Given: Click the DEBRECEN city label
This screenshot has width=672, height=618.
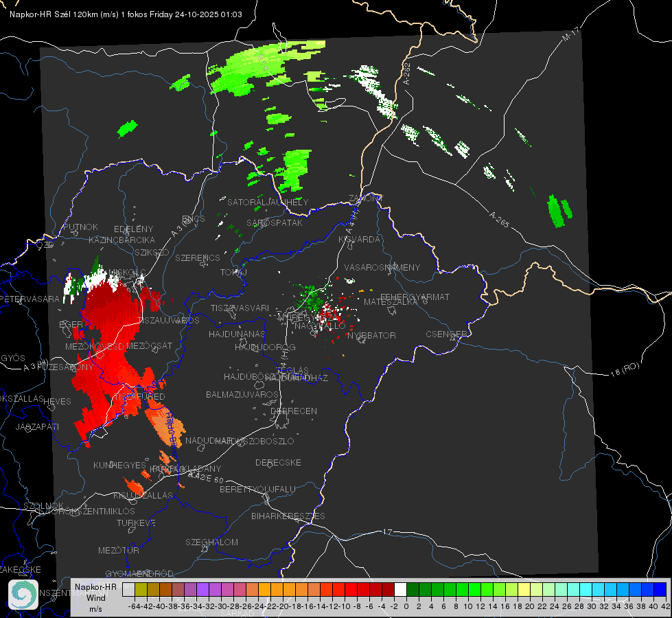Looking at the screenshot, I should pyautogui.click(x=294, y=411).
